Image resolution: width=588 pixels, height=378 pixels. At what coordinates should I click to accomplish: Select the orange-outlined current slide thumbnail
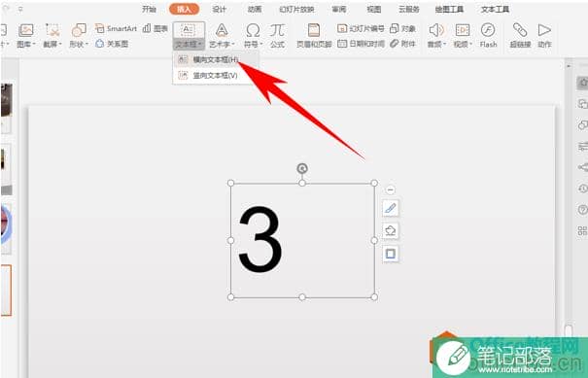click(x=6, y=290)
